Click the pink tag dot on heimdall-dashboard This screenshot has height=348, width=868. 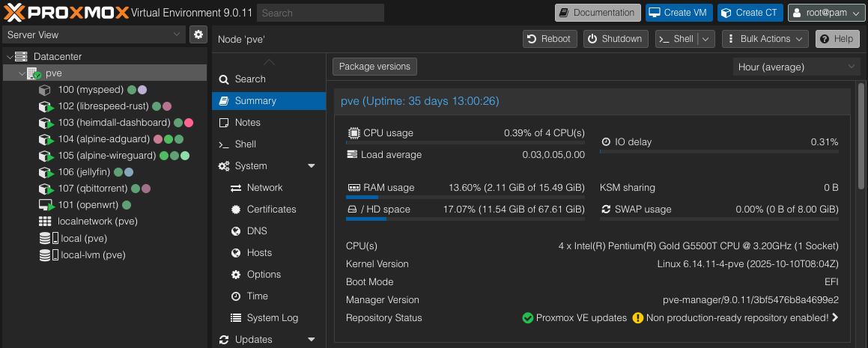[x=189, y=123]
